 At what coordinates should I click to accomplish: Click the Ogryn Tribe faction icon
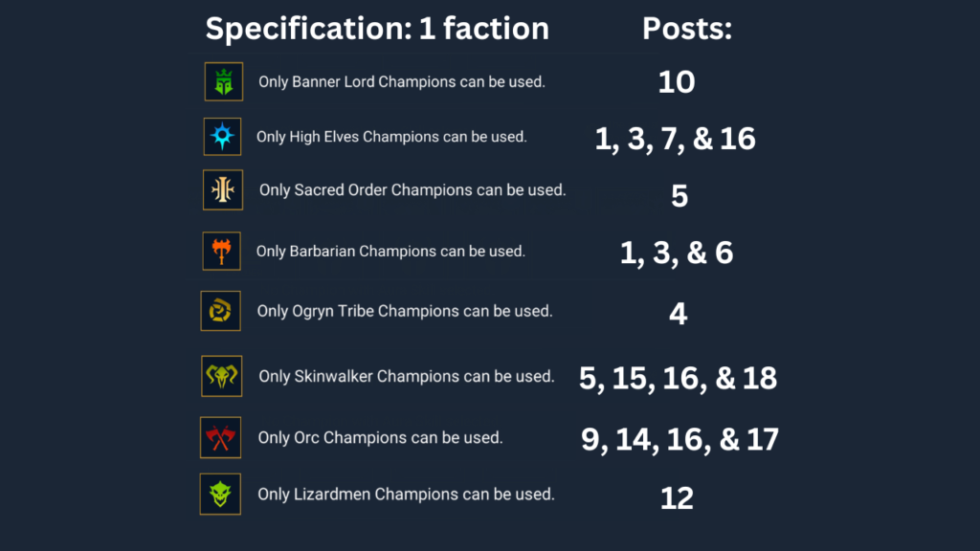[x=220, y=311]
